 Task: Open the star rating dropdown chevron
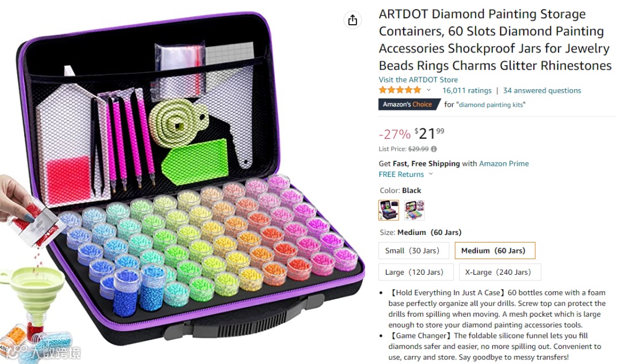tap(428, 90)
